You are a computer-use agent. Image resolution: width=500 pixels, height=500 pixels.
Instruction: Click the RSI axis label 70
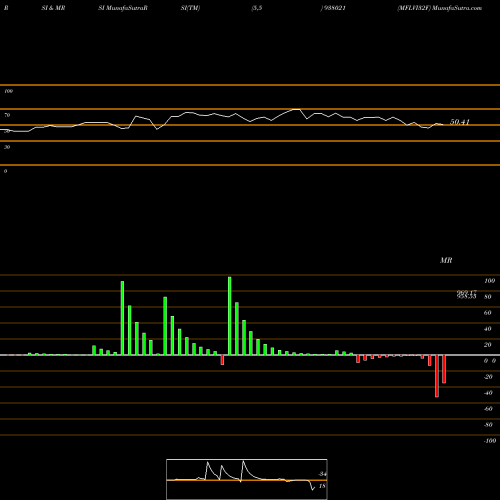(7, 115)
